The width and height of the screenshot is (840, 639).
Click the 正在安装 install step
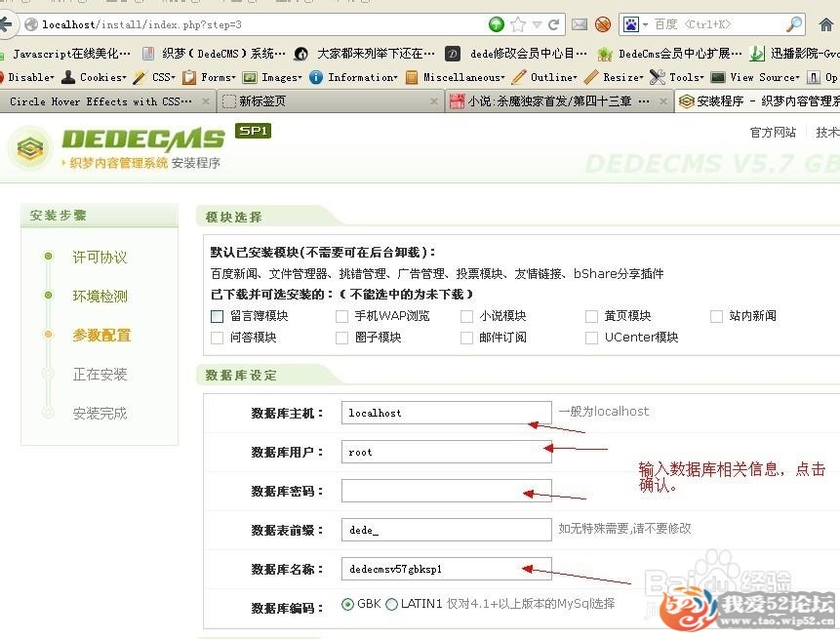pyautogui.click(x=100, y=375)
